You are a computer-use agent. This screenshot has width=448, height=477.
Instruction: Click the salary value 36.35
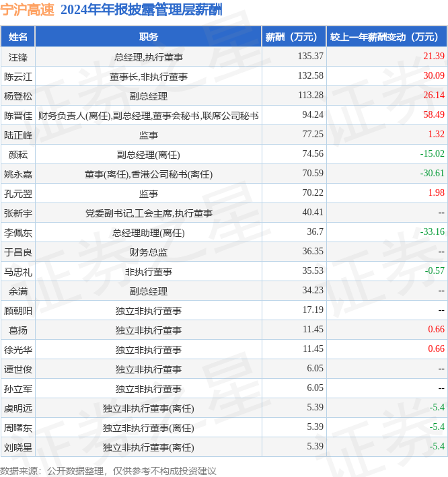pos(313,251)
